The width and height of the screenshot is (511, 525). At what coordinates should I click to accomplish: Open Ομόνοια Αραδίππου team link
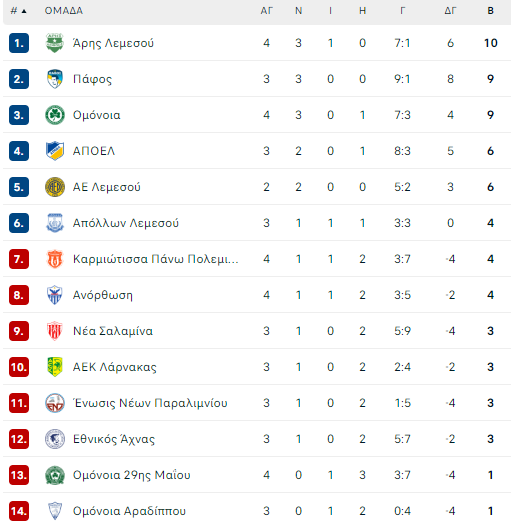[129, 511]
